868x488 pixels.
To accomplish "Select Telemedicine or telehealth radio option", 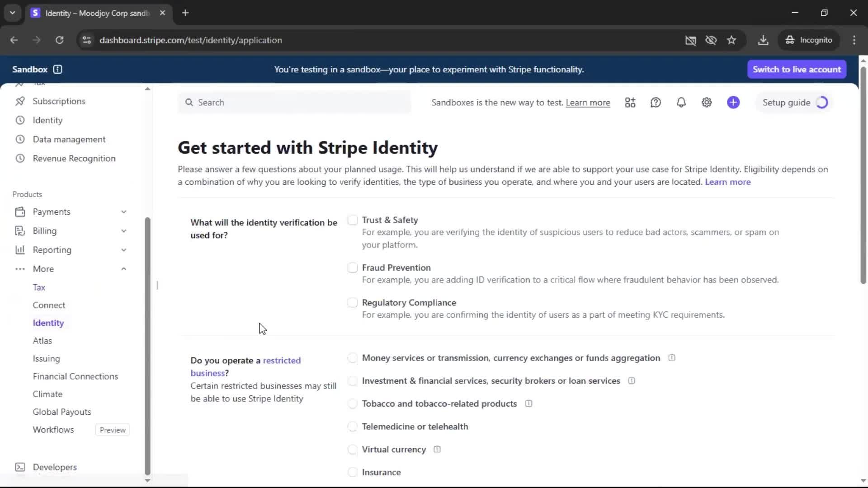I will (353, 427).
